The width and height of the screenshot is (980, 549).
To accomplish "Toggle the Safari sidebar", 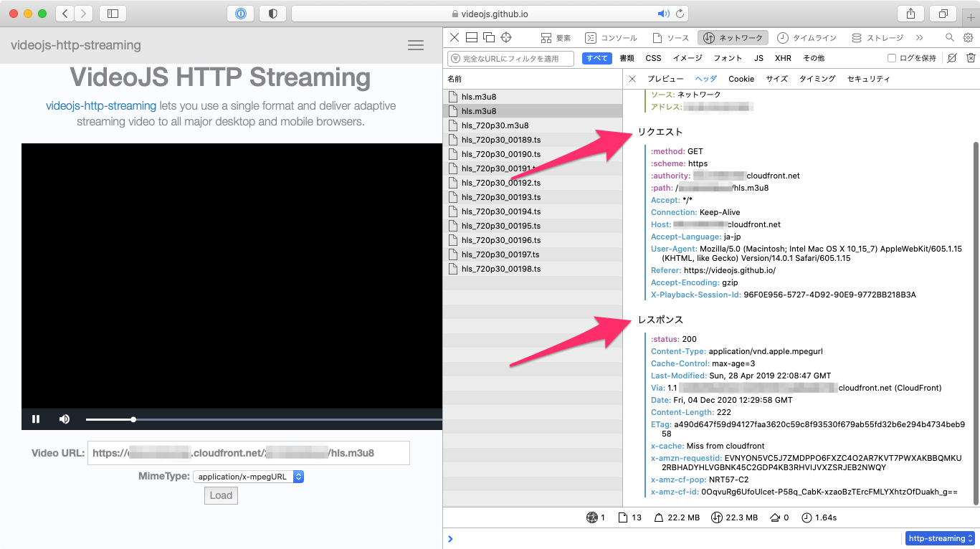I will point(113,14).
